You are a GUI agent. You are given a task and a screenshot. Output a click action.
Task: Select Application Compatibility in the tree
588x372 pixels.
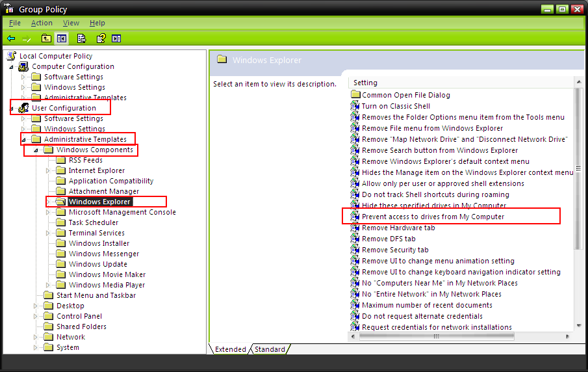[111, 181]
